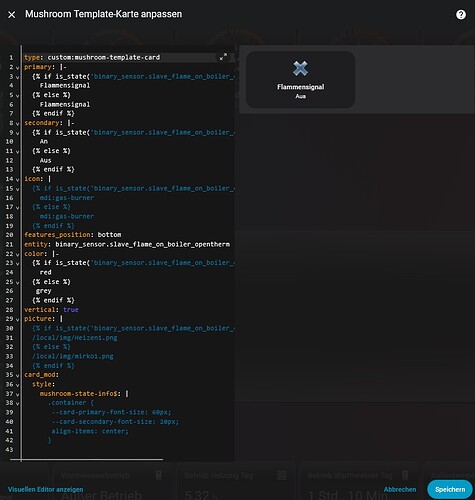Close the Mushroom Template card dialog
This screenshot has width=475, height=500.
(x=11, y=15)
